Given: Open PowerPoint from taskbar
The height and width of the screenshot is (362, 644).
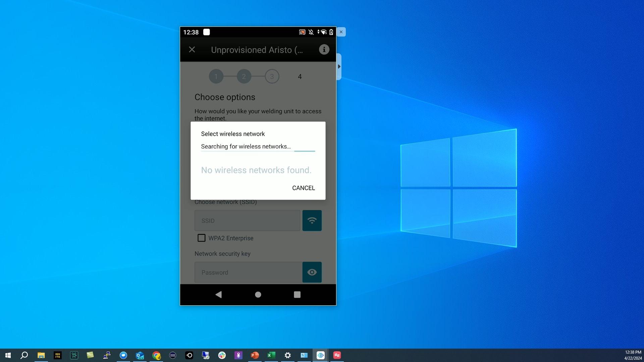Looking at the screenshot, I should pos(255,355).
